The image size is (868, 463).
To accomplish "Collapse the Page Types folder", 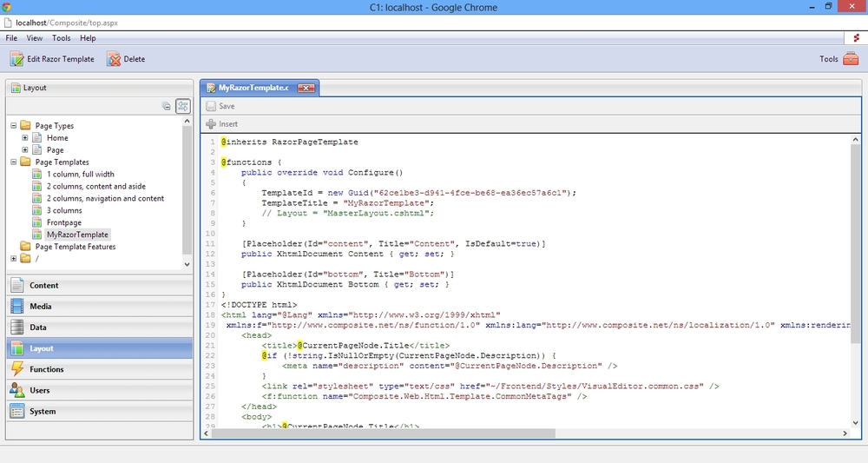I will (x=14, y=126).
